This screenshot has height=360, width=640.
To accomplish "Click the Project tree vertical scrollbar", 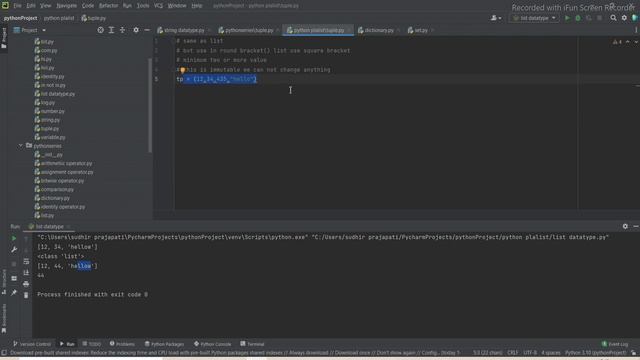I will click(x=150, y=105).
